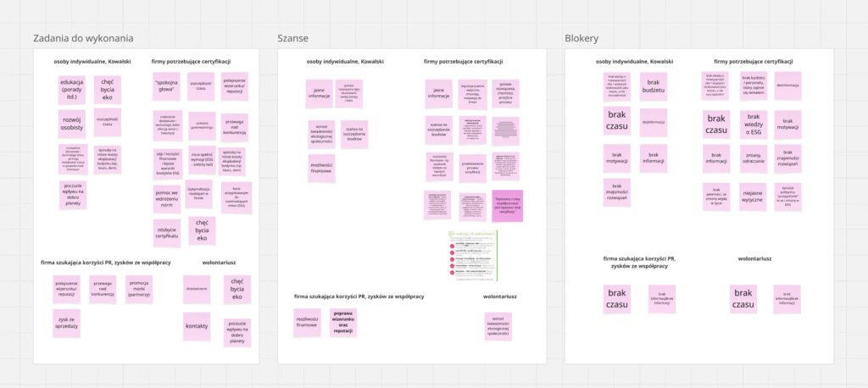Select the "rozwój osobisty" sticky note
The width and height of the screenshot is (868, 388).
pyautogui.click(x=72, y=125)
